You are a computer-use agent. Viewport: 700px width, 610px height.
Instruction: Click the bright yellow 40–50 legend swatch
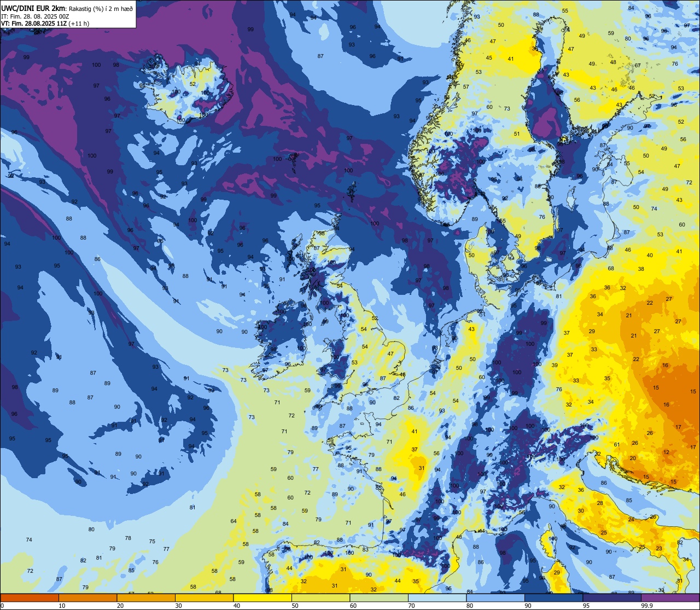pos(262,597)
